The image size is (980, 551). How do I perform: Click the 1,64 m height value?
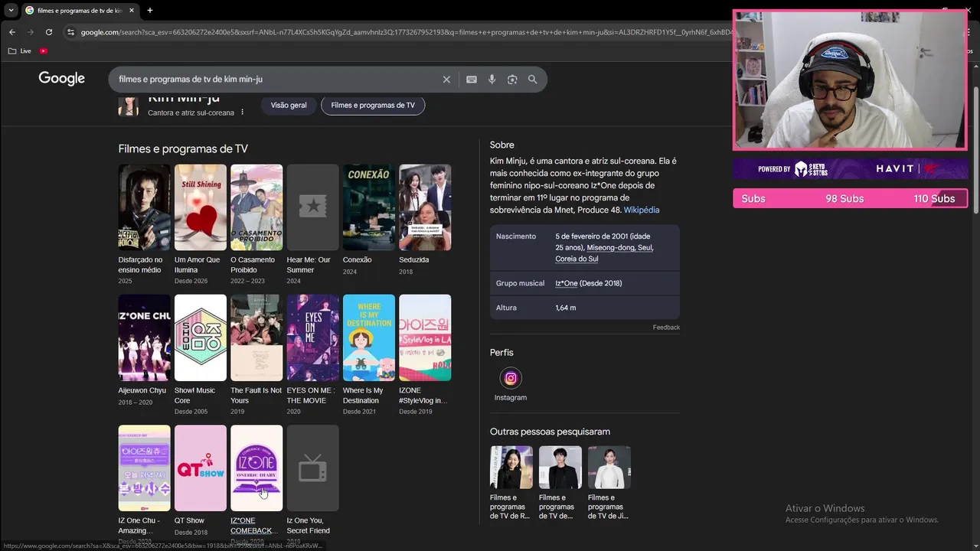point(566,308)
